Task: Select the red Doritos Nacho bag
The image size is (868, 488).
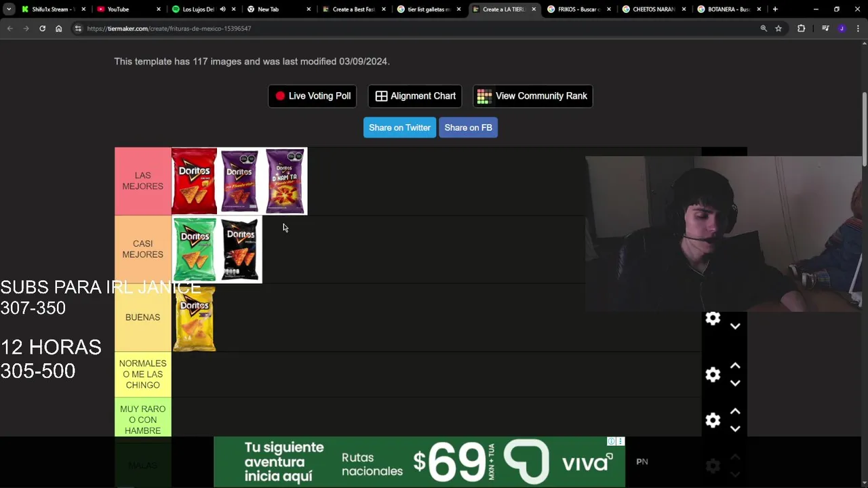Action: (194, 181)
